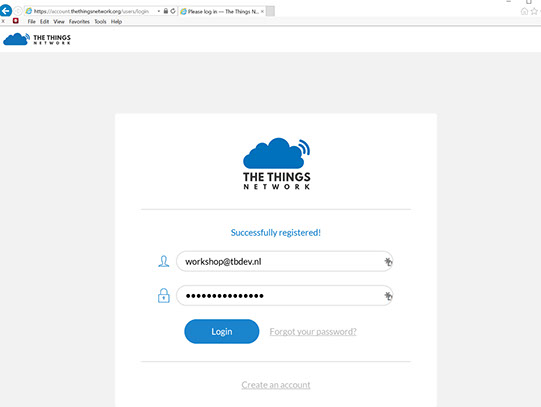The height and width of the screenshot is (407, 541).
Task: Open the View menu
Action: (59, 21)
